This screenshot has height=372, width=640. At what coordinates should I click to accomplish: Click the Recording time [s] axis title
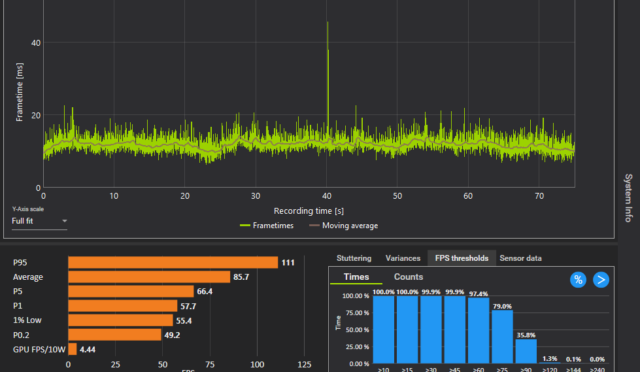point(309,211)
